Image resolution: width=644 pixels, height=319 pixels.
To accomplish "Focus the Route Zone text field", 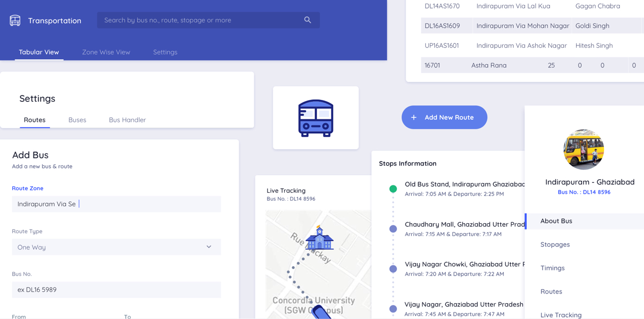I will (116, 204).
